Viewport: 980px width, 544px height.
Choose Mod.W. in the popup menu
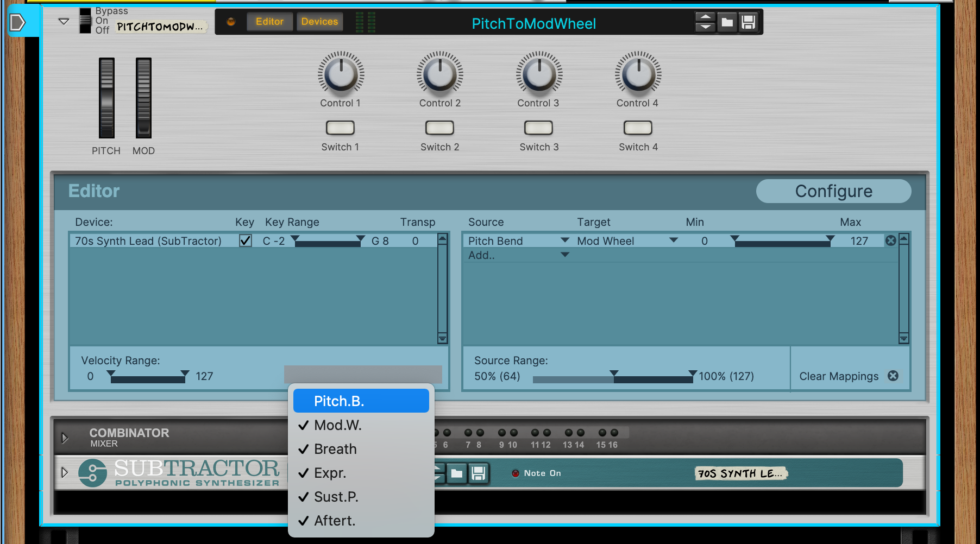point(361,425)
